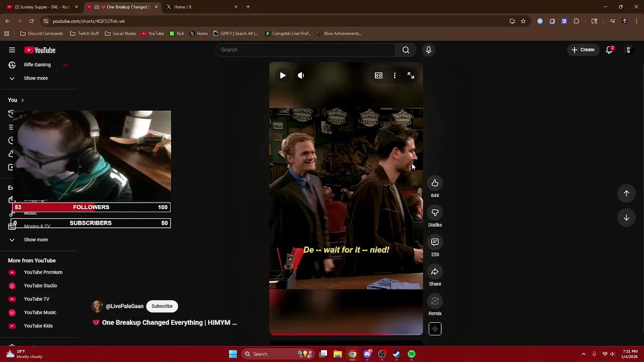Click in the YouTube search box
Image resolution: width=644 pixels, height=362 pixels.
tap(305, 50)
